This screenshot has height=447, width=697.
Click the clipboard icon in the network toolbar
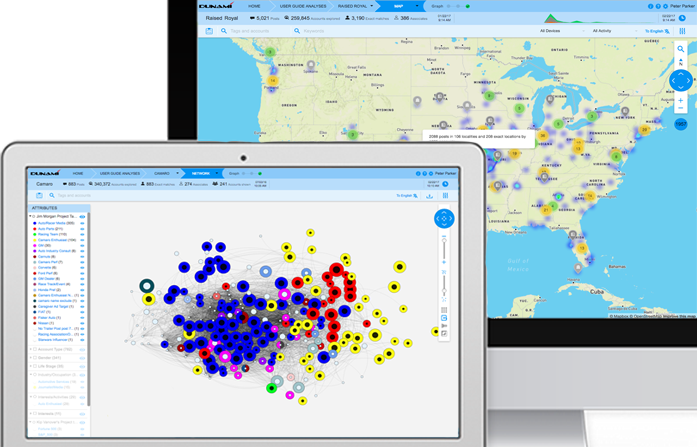[x=37, y=196]
